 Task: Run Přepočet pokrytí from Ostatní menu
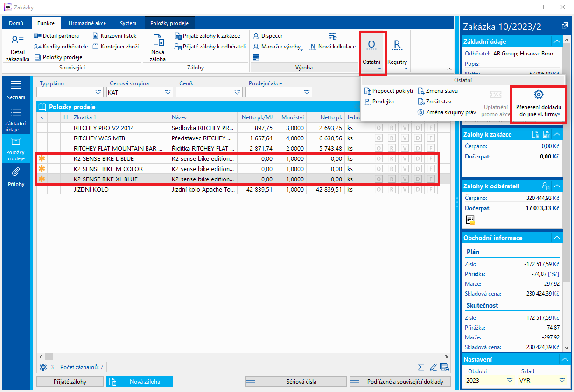pos(389,91)
